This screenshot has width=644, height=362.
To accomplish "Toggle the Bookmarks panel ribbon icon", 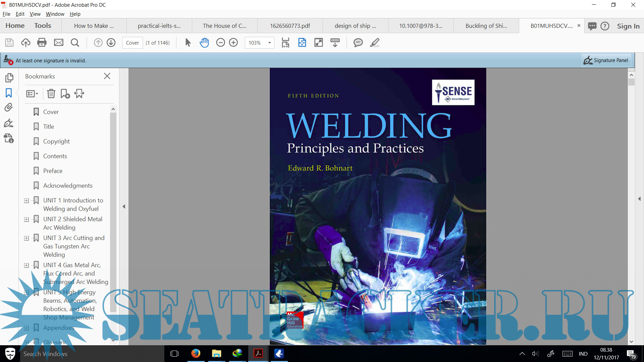I will click(9, 93).
